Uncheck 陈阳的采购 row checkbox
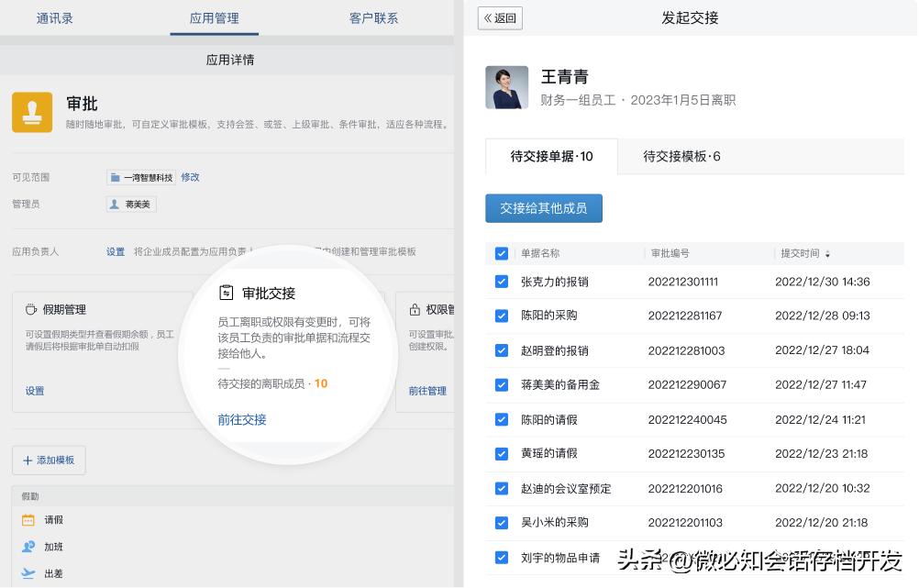 tap(501, 316)
